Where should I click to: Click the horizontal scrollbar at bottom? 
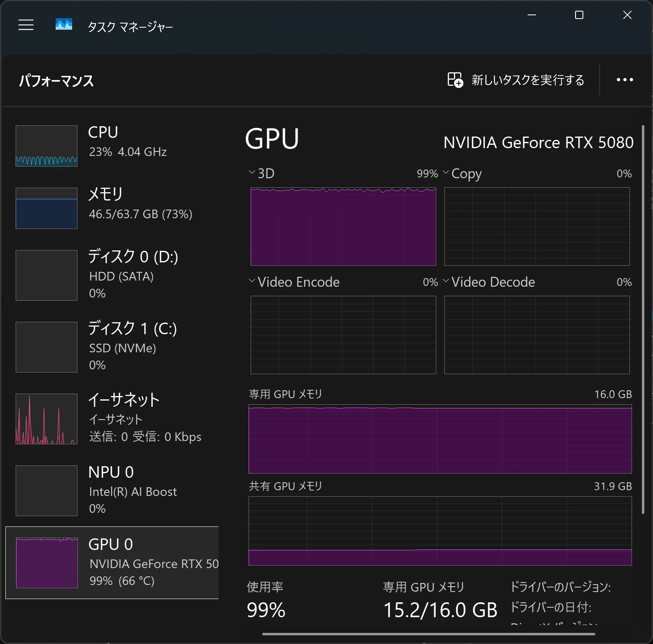429,634
